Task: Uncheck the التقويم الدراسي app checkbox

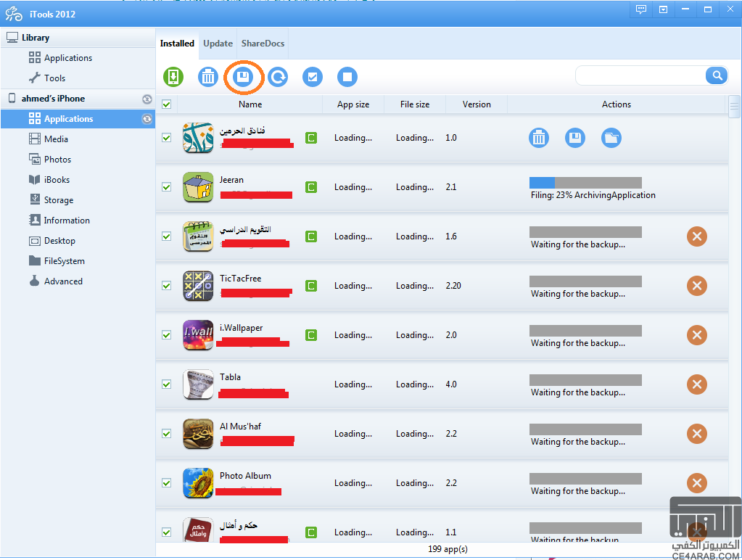Action: coord(167,236)
